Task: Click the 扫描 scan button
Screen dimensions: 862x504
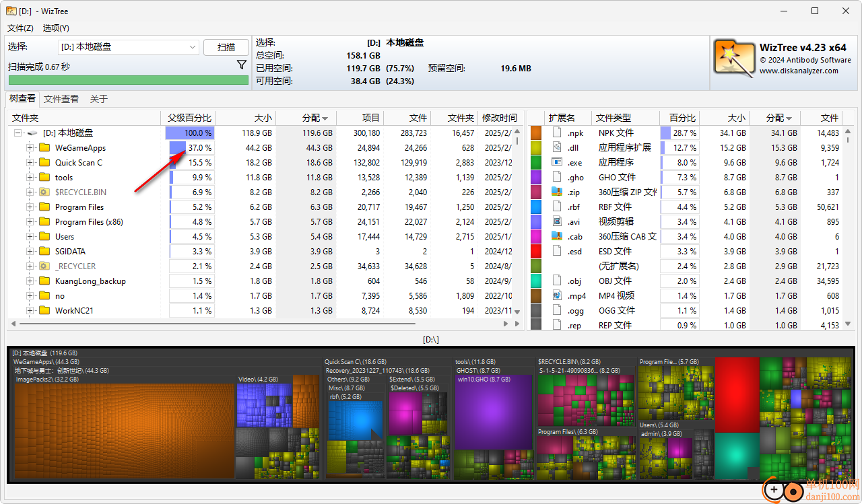Action: (226, 47)
